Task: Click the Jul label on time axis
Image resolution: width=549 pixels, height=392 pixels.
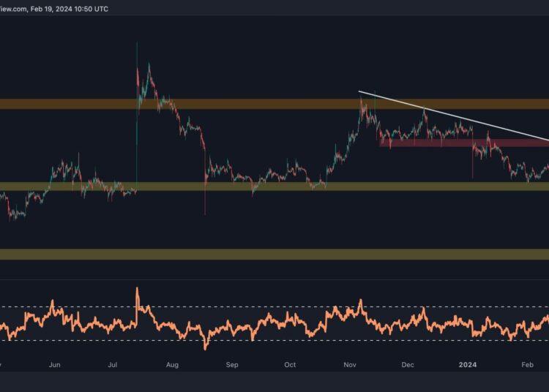Action: tap(113, 365)
